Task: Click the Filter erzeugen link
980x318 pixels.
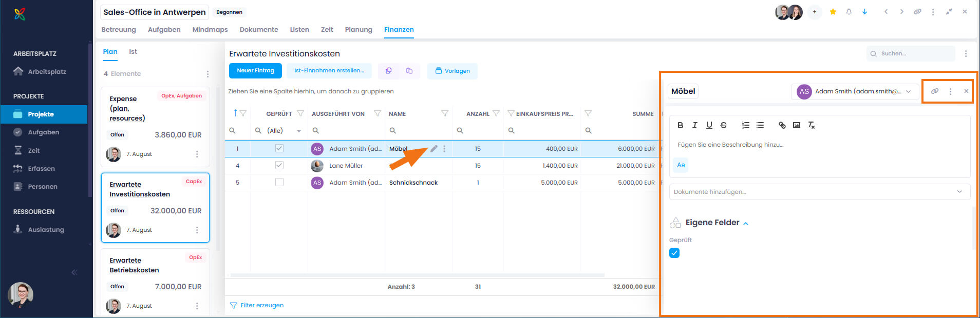Action: [261, 305]
